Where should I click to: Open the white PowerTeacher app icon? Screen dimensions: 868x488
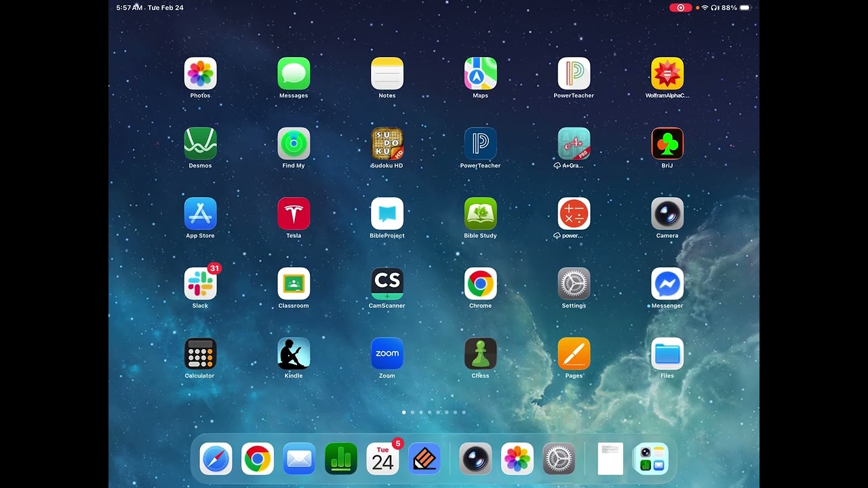[x=574, y=74]
